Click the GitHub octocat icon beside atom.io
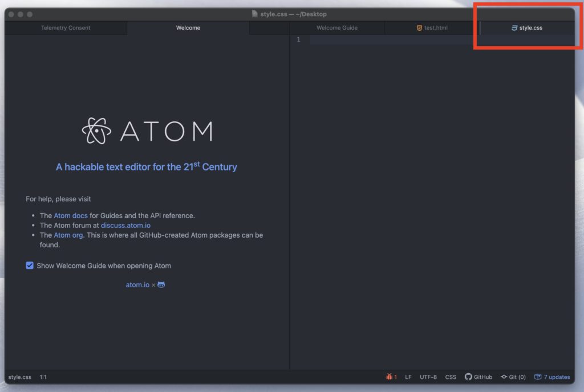Screen dimensions: 584x392 [161, 285]
